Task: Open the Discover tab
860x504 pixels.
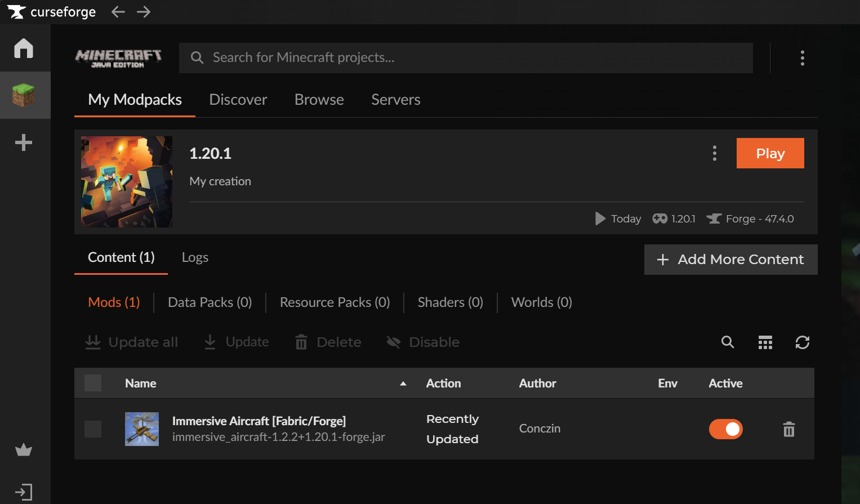Action: click(x=238, y=100)
